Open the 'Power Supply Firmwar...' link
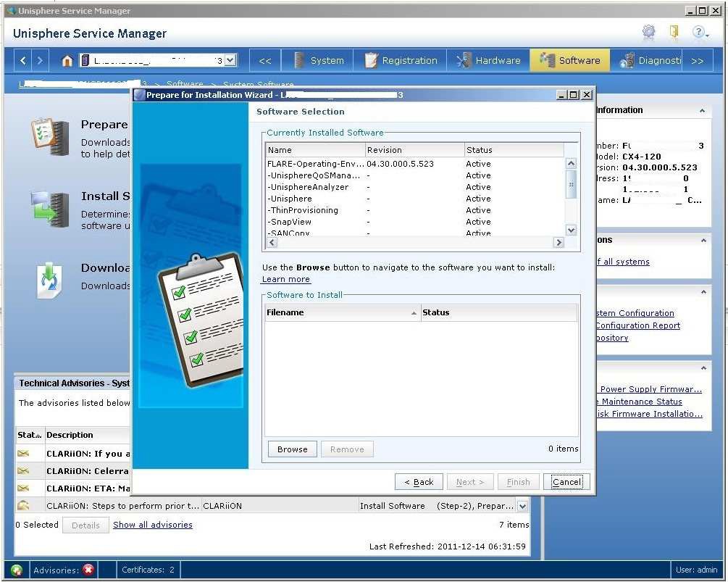This screenshot has height=582, width=728. (x=650, y=389)
